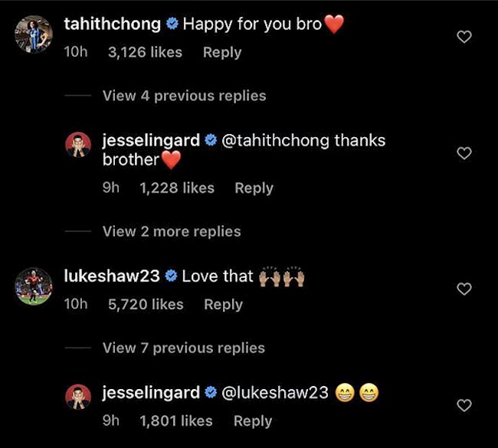View the 3,126 likes list
Viewport: 498px width, 448px height.
pyautogui.click(x=145, y=52)
